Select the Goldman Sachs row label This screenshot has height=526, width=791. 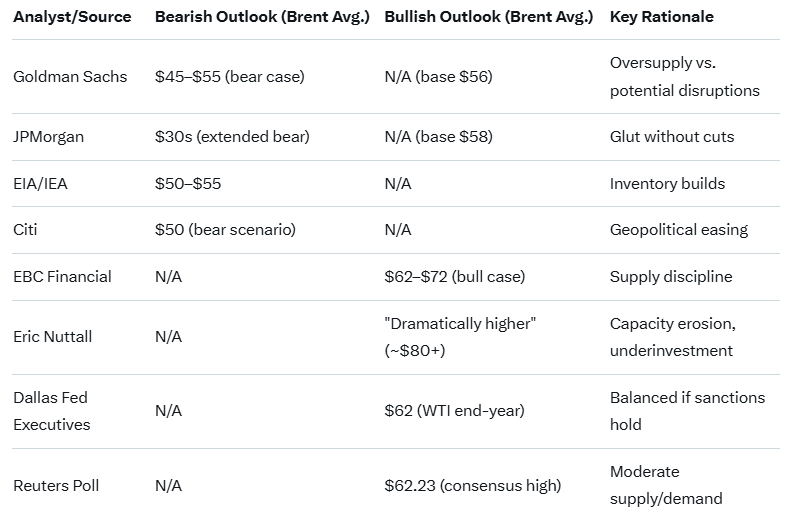coord(70,76)
